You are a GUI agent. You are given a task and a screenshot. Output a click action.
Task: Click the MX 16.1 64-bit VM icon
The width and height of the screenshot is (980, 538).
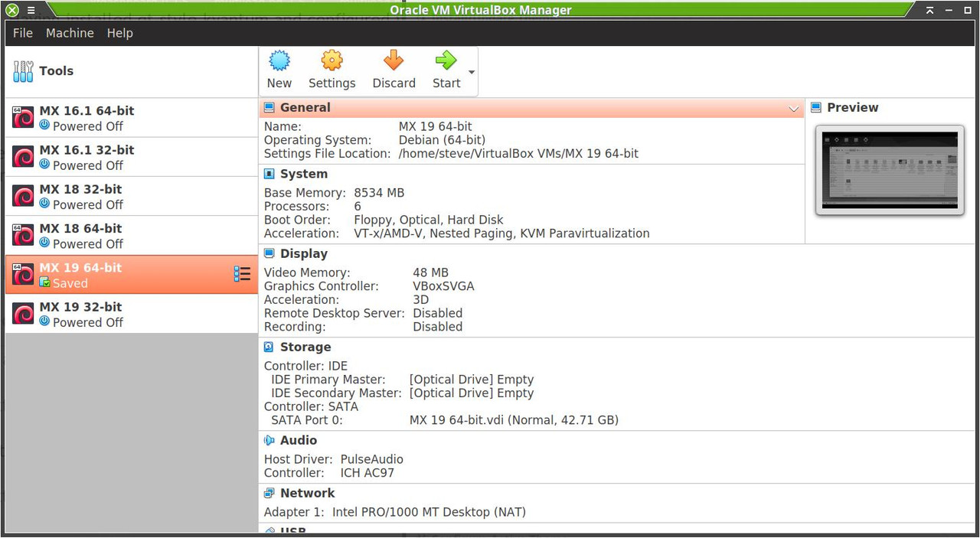(x=23, y=117)
